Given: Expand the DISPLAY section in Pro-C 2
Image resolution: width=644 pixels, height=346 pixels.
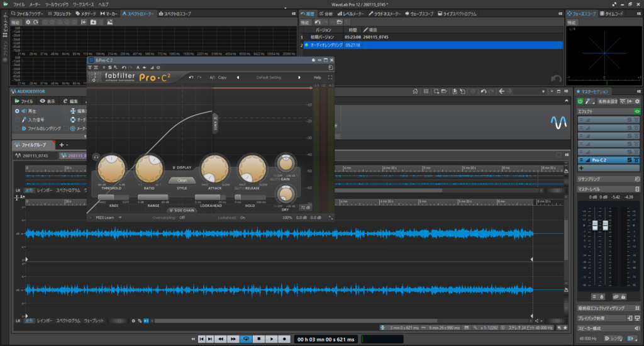Looking at the screenshot, I should click(x=182, y=168).
